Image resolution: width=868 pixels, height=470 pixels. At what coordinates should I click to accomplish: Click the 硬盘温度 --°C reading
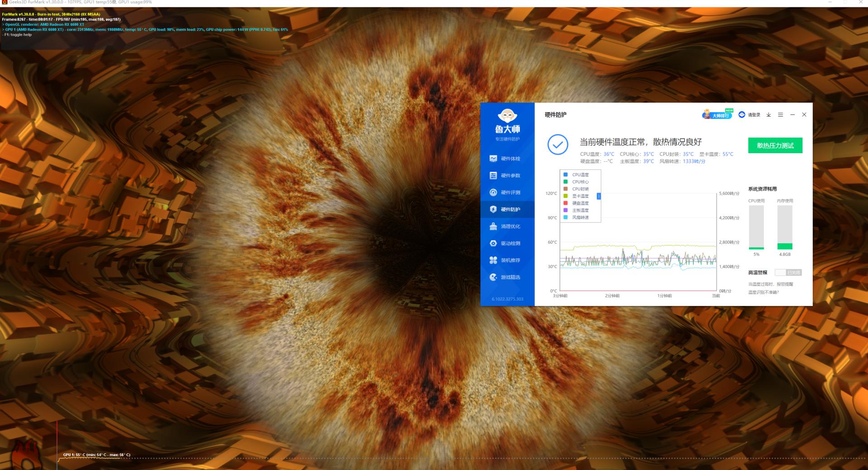pos(597,161)
